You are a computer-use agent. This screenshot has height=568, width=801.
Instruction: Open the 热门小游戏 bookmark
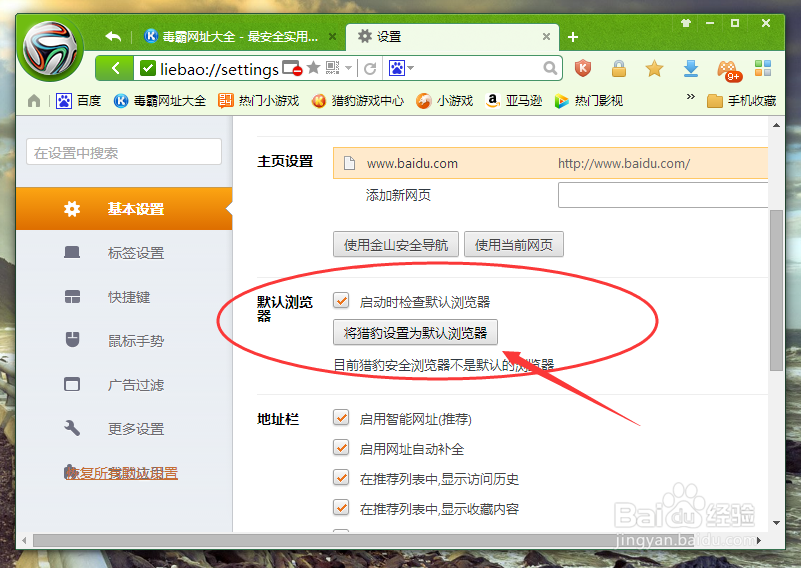click(x=258, y=101)
